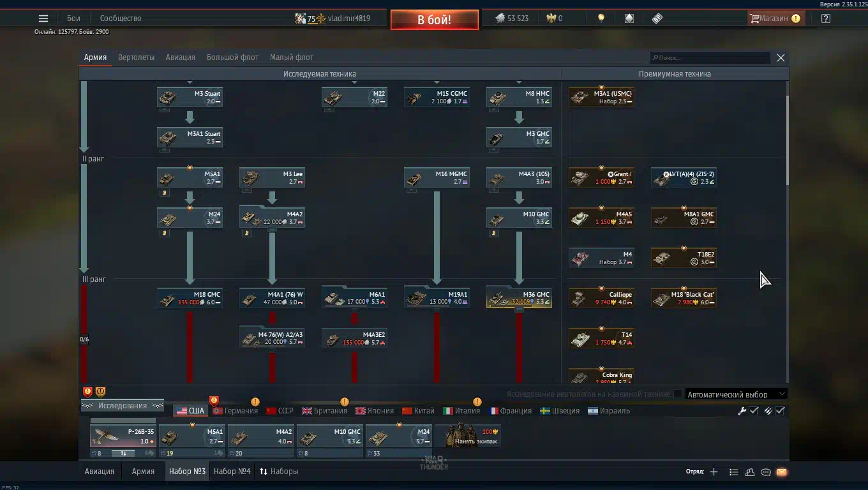
Task: Select premium M4A5 card
Action: 601,218
